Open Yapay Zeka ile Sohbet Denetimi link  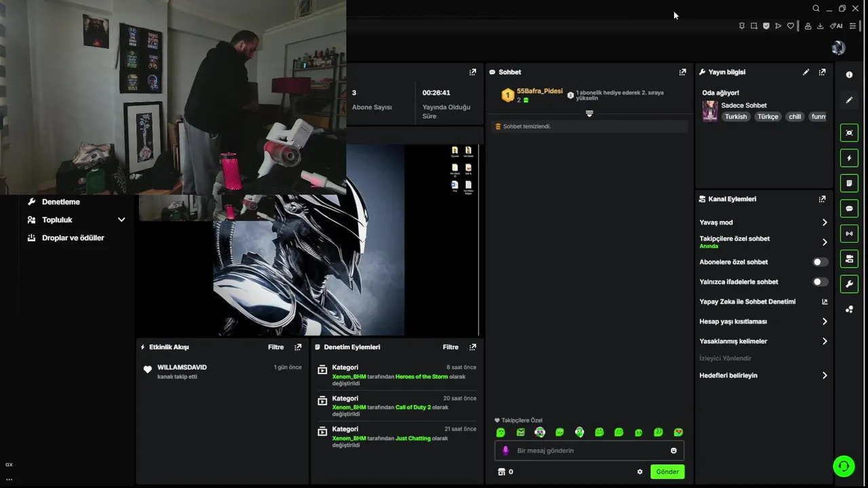tap(763, 302)
